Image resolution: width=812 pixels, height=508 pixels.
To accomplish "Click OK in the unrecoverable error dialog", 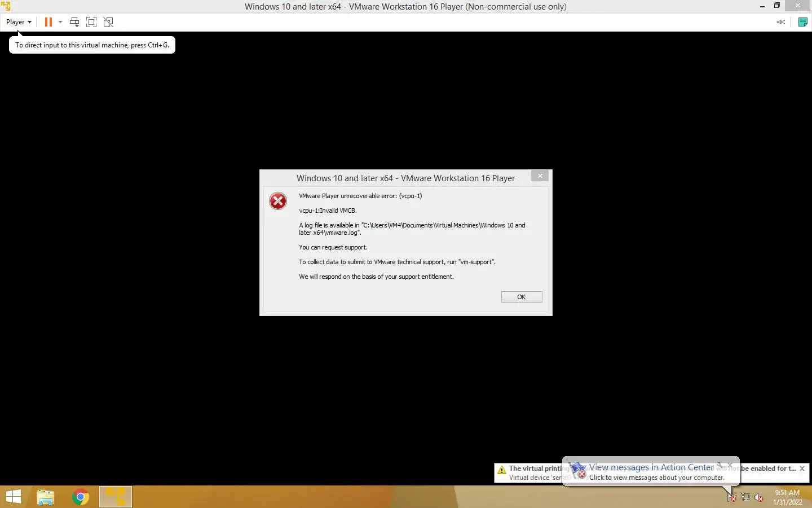I will pyautogui.click(x=522, y=297).
